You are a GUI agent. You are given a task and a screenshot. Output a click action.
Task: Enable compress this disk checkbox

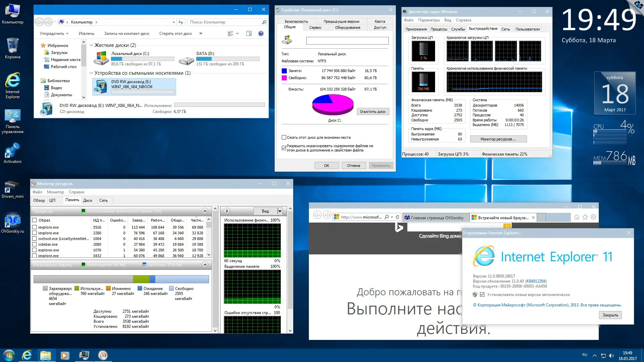[x=284, y=137]
